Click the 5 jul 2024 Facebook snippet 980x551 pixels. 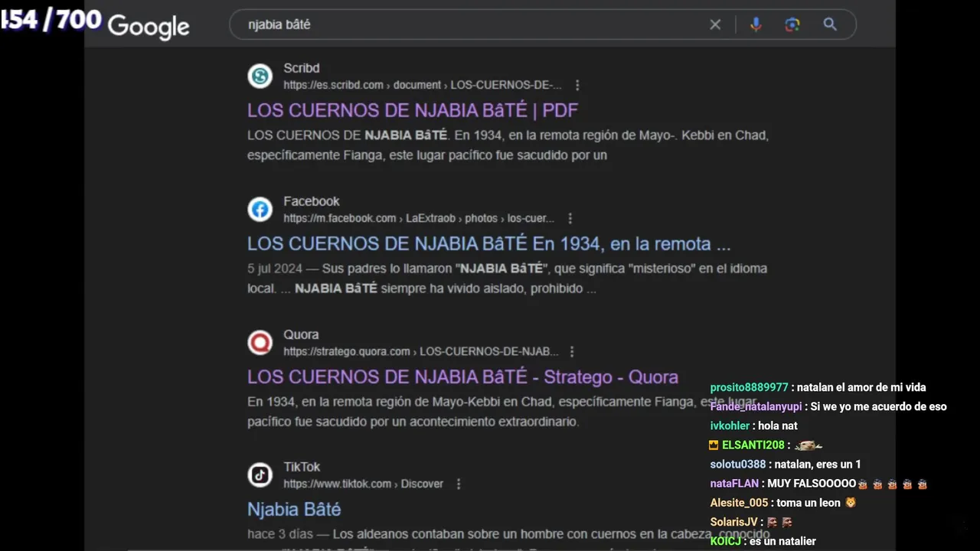click(507, 278)
